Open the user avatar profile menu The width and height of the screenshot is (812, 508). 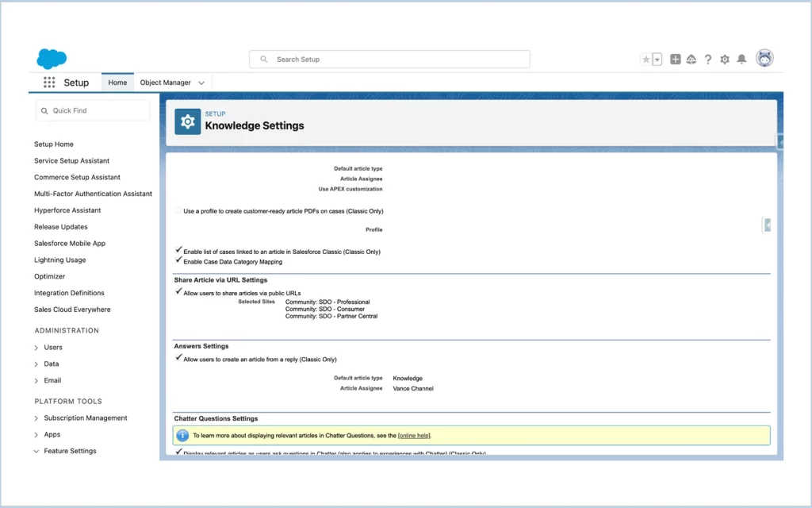click(764, 58)
